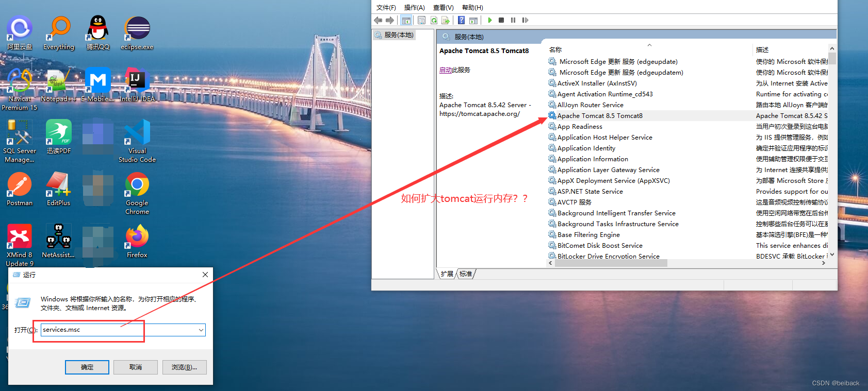Open the 腾讯QQ desktop icon
Screen dimensions: 868x391
[x=98, y=32]
